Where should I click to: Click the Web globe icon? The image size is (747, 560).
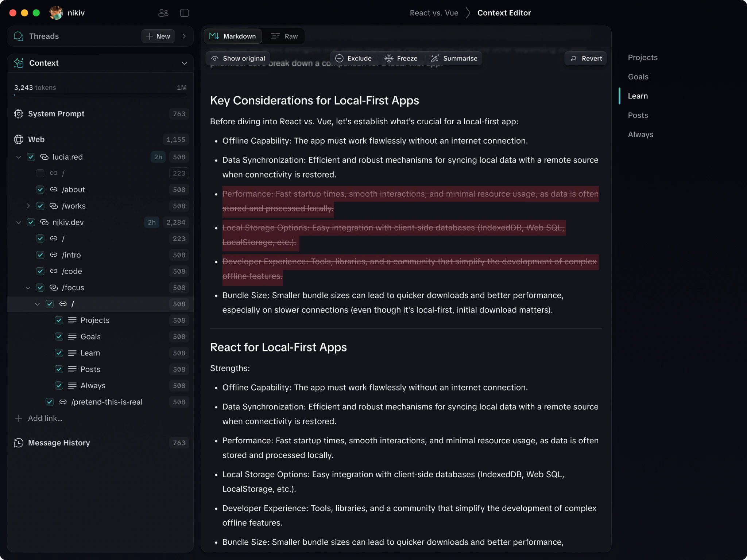pos(18,139)
